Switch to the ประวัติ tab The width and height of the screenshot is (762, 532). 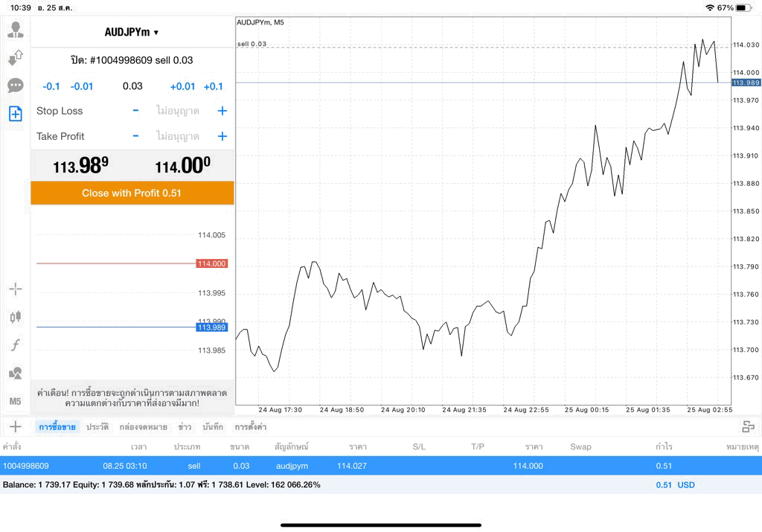click(97, 427)
